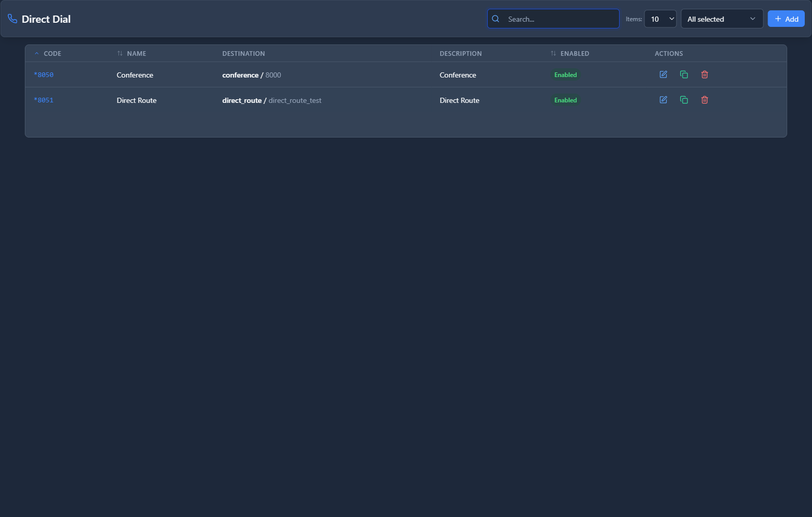Click the magnifier icon in search box

(x=495, y=19)
